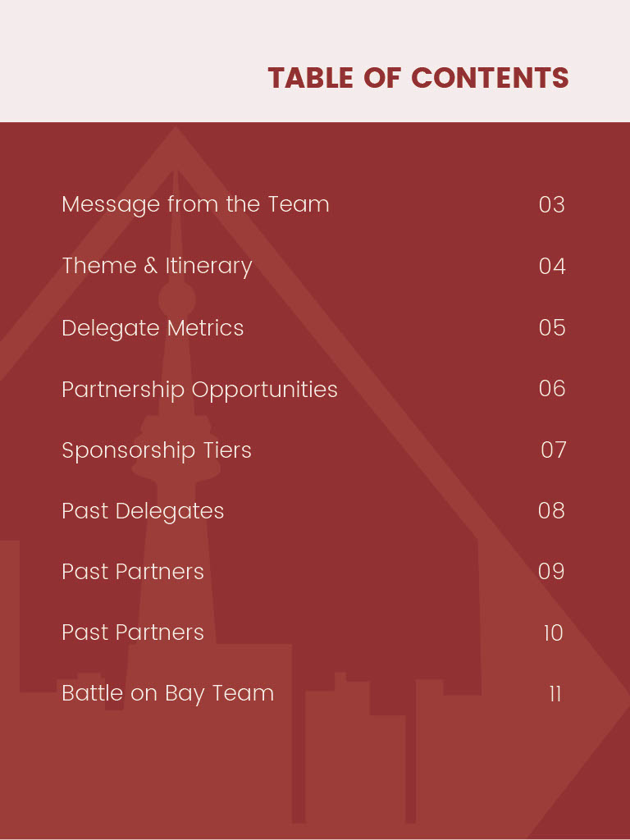The image size is (630, 840).
Task: Jump to the Sponsorship Tiers section
Action: coord(157,450)
